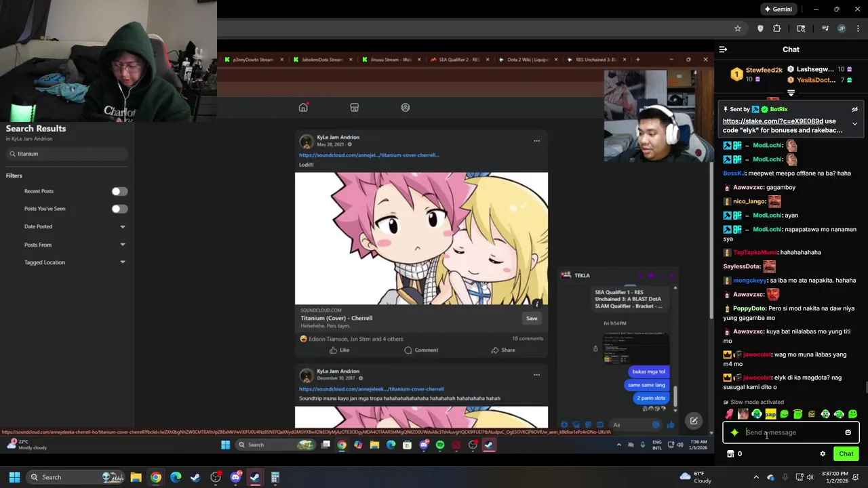
Task: Open the channel shop icon beside 0
Action: tap(730, 454)
